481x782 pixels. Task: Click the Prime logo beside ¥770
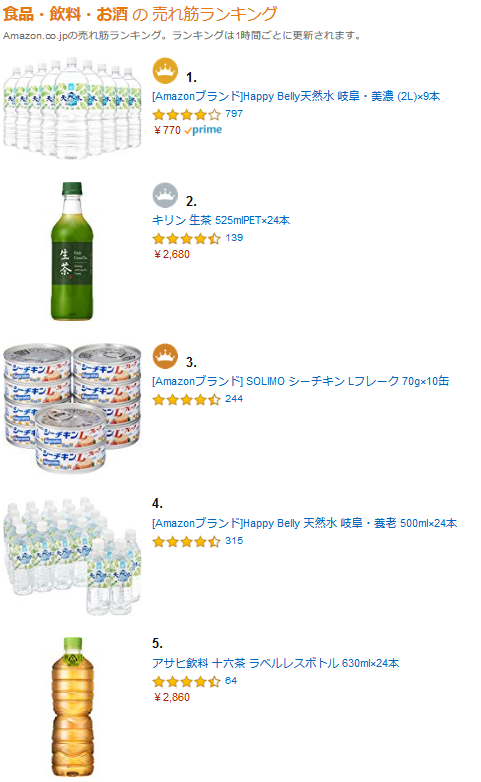pyautogui.click(x=203, y=130)
